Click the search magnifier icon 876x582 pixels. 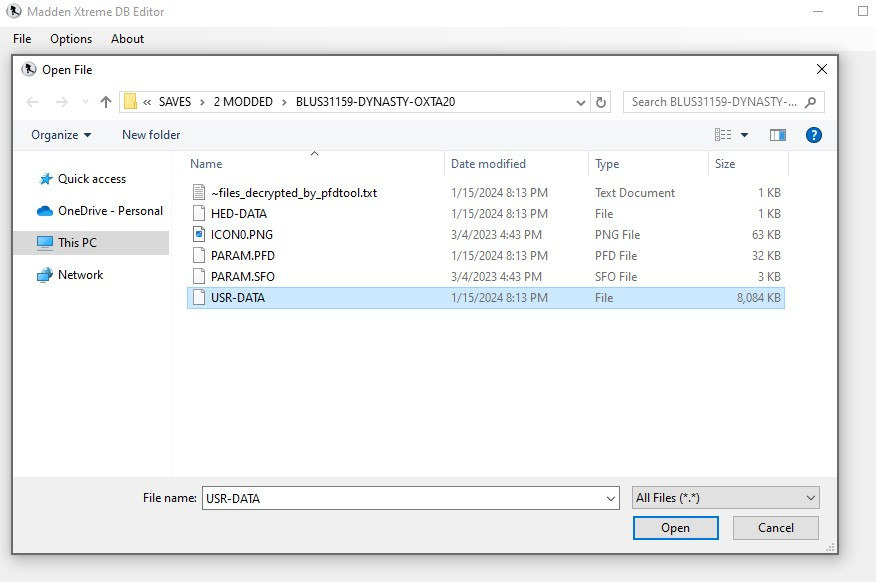[811, 102]
